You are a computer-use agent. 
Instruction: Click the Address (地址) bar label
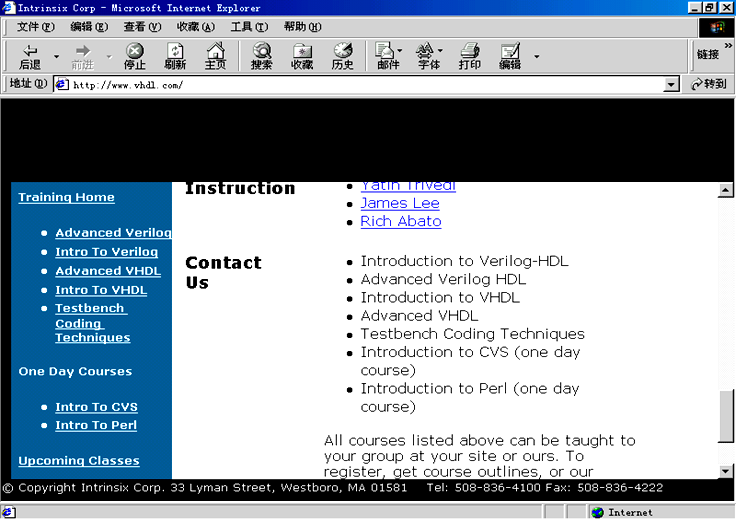[x=28, y=84]
